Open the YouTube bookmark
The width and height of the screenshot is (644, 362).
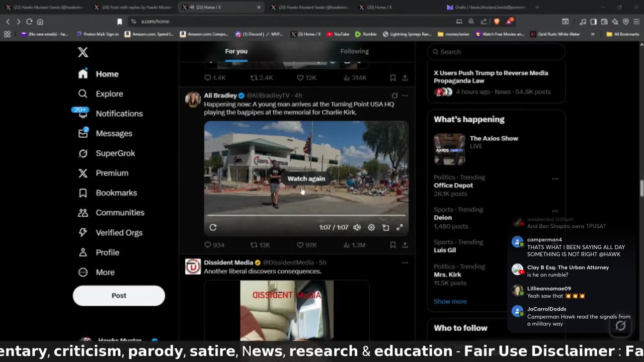[x=338, y=34]
